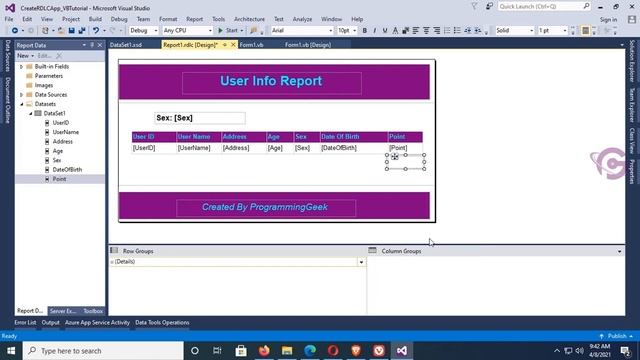The width and height of the screenshot is (640, 360).
Task: Select the Images folder in Report Data
Action: click(44, 85)
